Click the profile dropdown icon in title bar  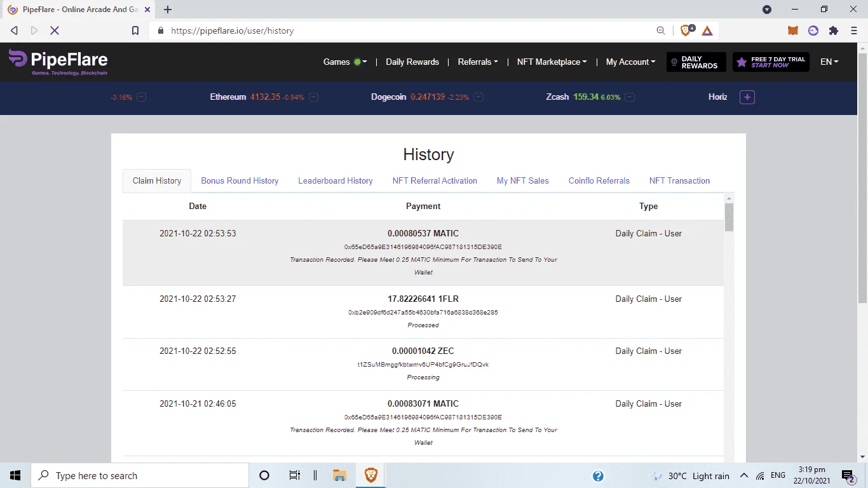point(767,10)
